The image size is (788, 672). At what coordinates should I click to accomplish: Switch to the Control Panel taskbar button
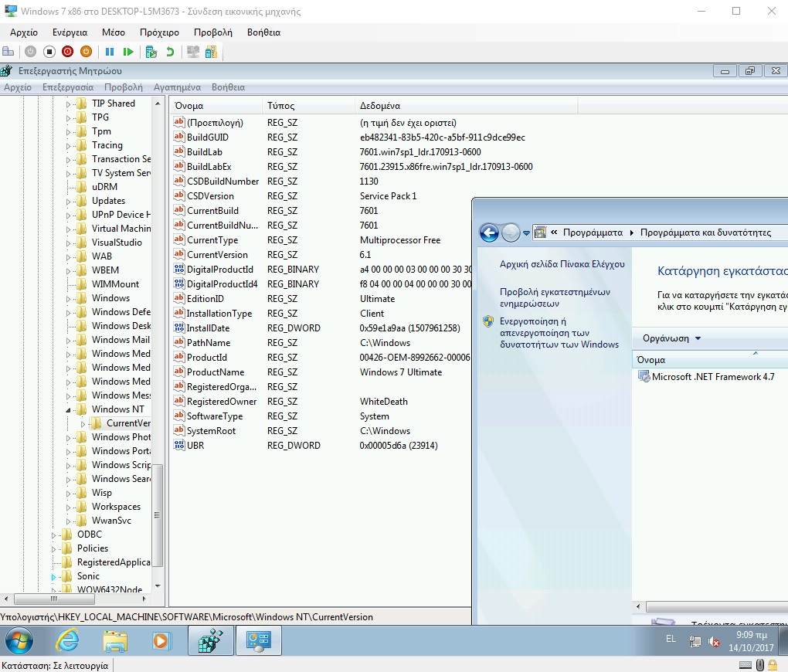(x=258, y=640)
